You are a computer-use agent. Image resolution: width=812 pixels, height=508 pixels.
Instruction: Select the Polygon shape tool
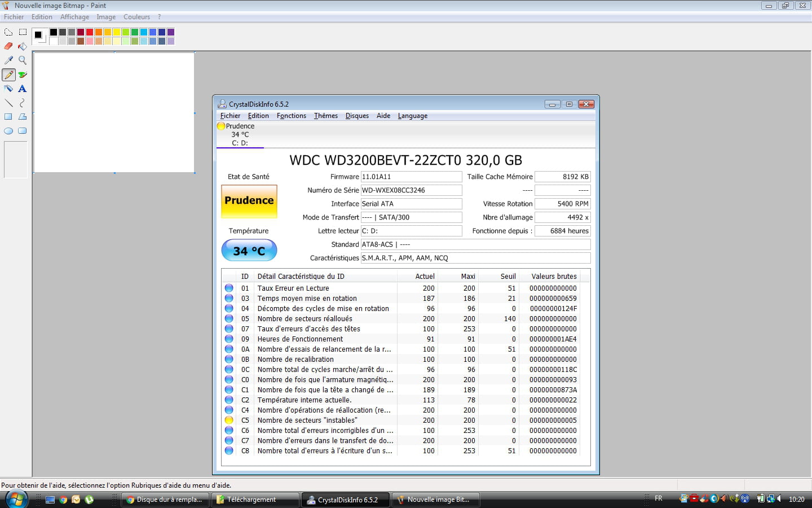pos(23,117)
